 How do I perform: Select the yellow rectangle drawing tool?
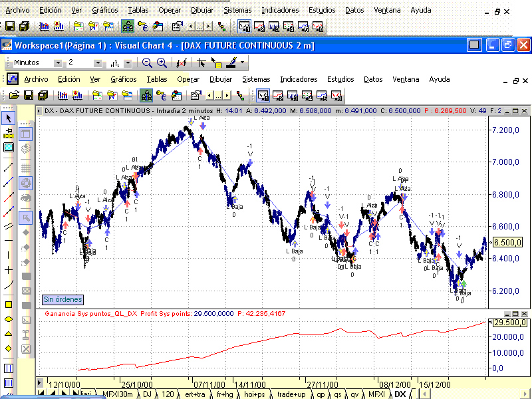tap(9, 305)
